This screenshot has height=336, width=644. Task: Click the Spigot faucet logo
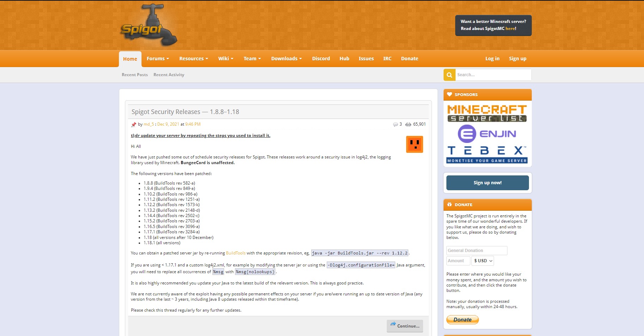point(149,25)
